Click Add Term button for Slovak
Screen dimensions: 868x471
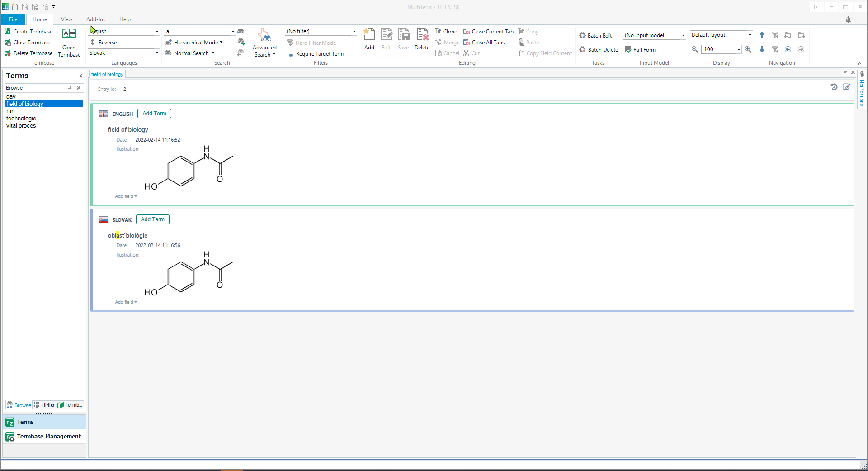(x=152, y=219)
